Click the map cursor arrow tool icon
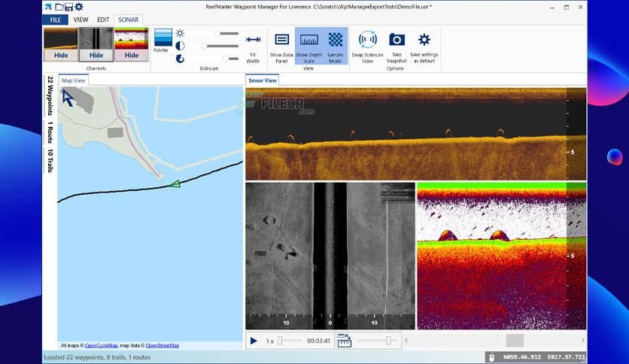Image resolution: width=629 pixels, height=364 pixels. (x=68, y=98)
